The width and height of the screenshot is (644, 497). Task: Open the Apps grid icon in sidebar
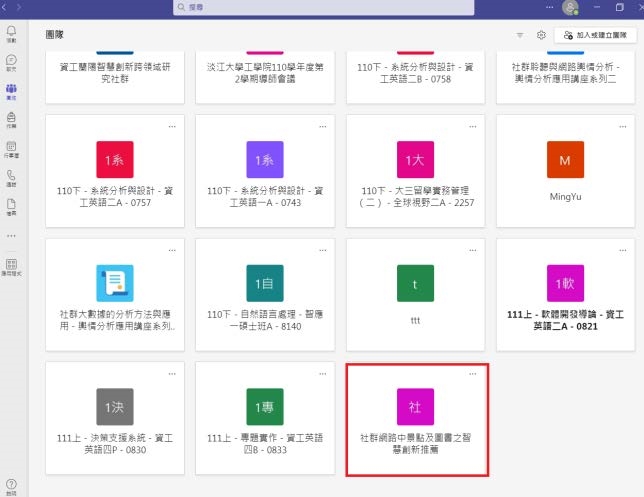point(11,267)
